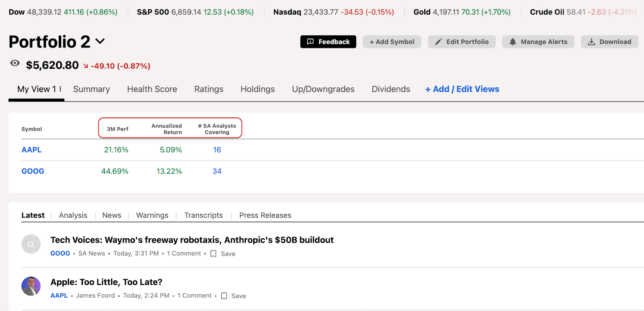644x311 pixels.
Task: Click the Download arrow icon
Action: click(591, 42)
